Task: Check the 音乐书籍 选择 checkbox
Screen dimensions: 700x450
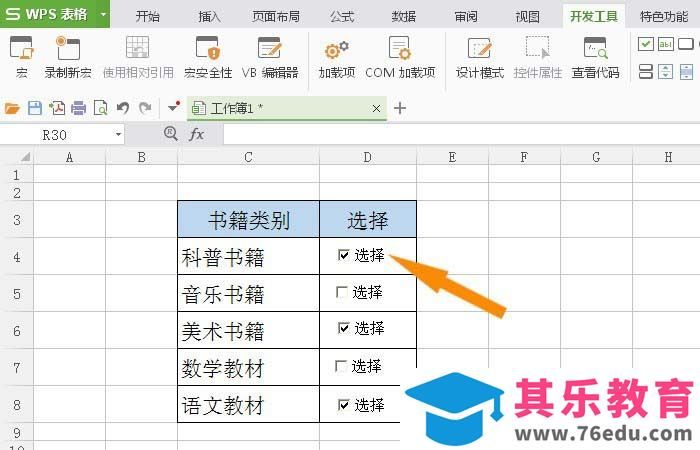Action: coord(342,292)
